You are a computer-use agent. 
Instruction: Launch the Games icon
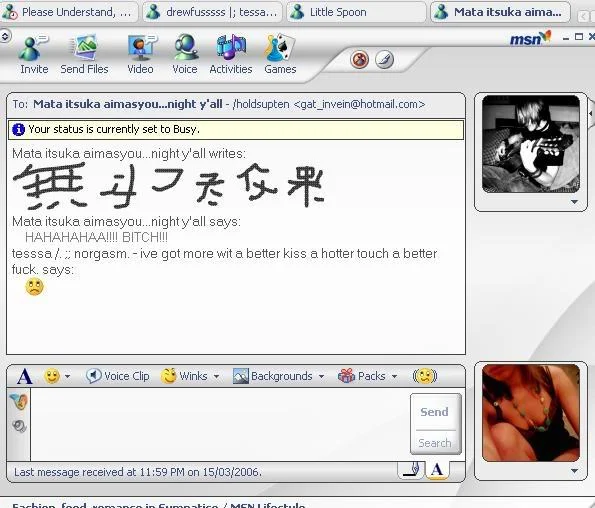[280, 48]
